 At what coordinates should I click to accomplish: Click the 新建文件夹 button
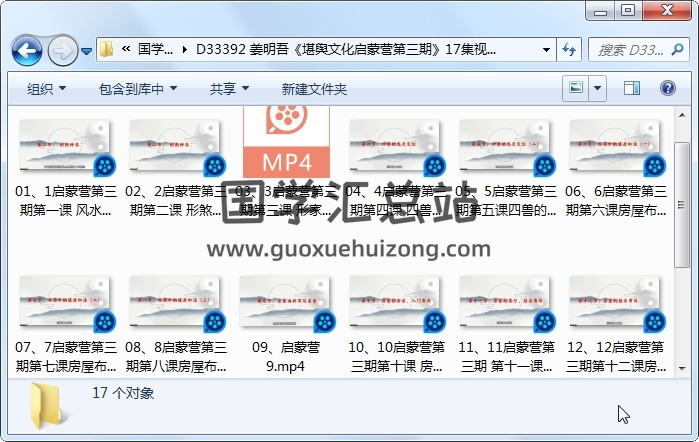(x=314, y=89)
